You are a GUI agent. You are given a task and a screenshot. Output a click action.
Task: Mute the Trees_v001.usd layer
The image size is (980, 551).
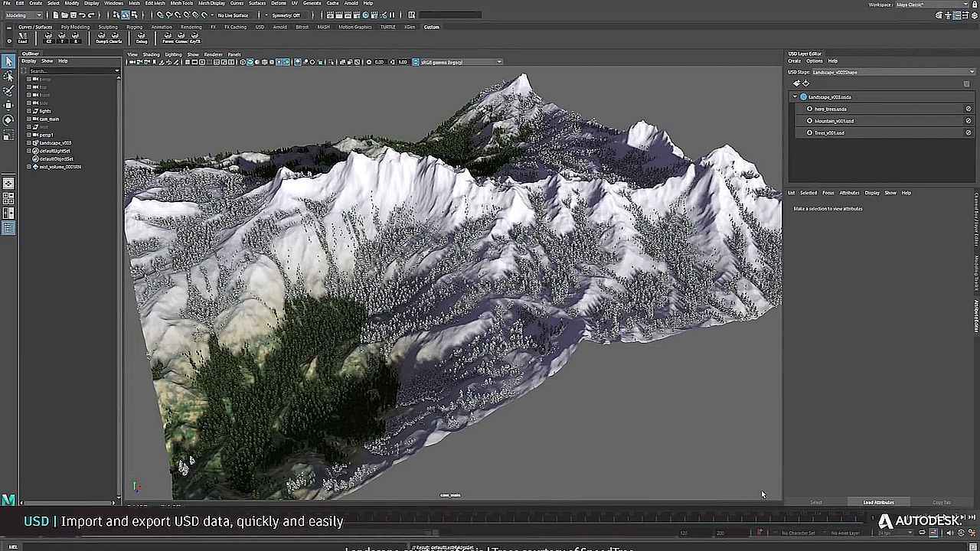(x=968, y=133)
